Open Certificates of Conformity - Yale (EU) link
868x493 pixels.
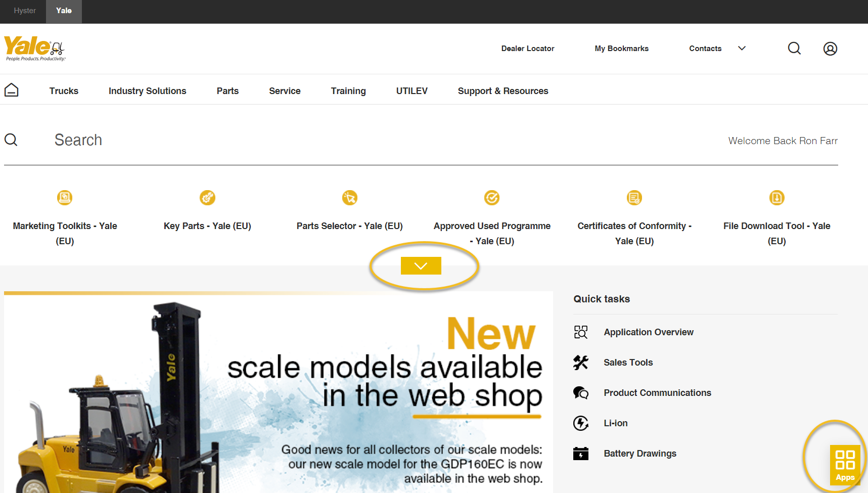point(634,233)
